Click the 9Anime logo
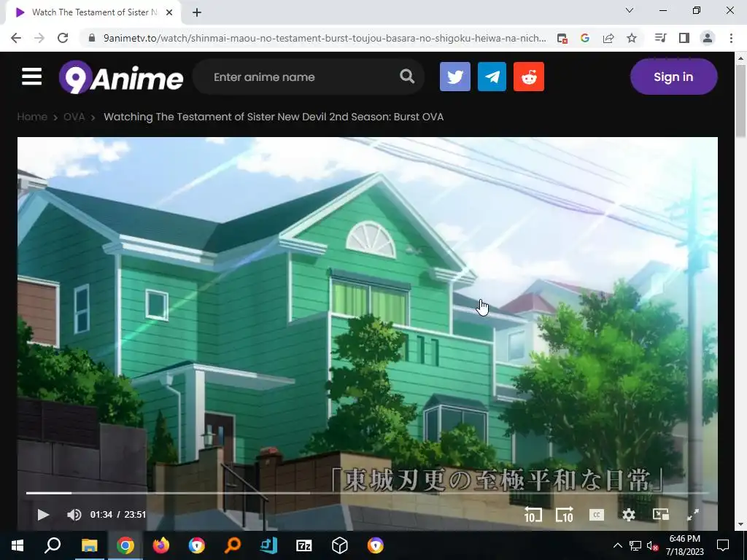The height and width of the screenshot is (560, 747). click(121, 77)
